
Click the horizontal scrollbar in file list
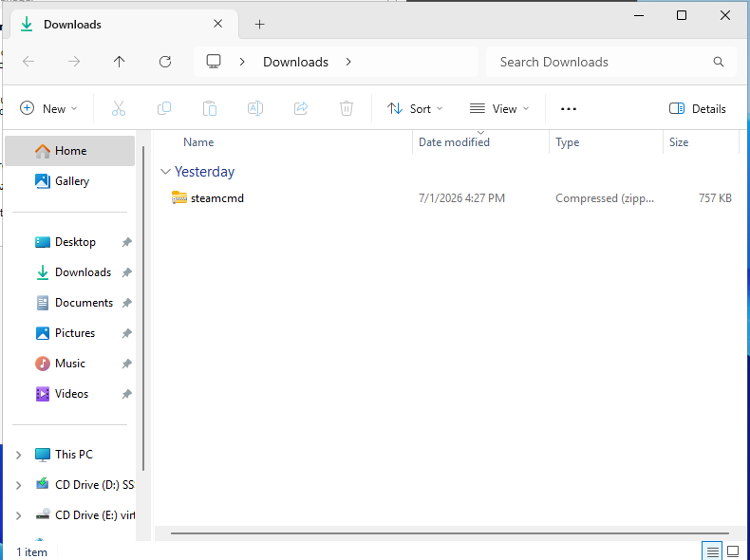pos(450,532)
